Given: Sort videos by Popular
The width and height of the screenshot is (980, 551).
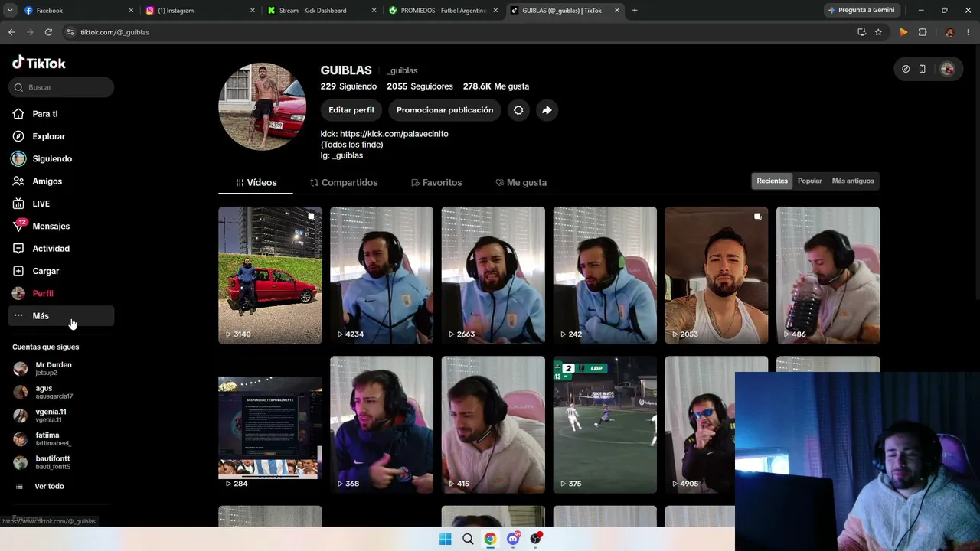Looking at the screenshot, I should coord(809,181).
